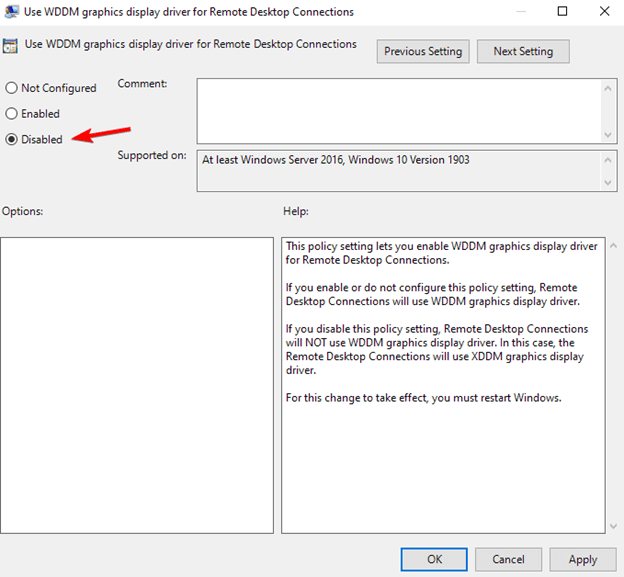Go to Next Setting

coord(523,51)
